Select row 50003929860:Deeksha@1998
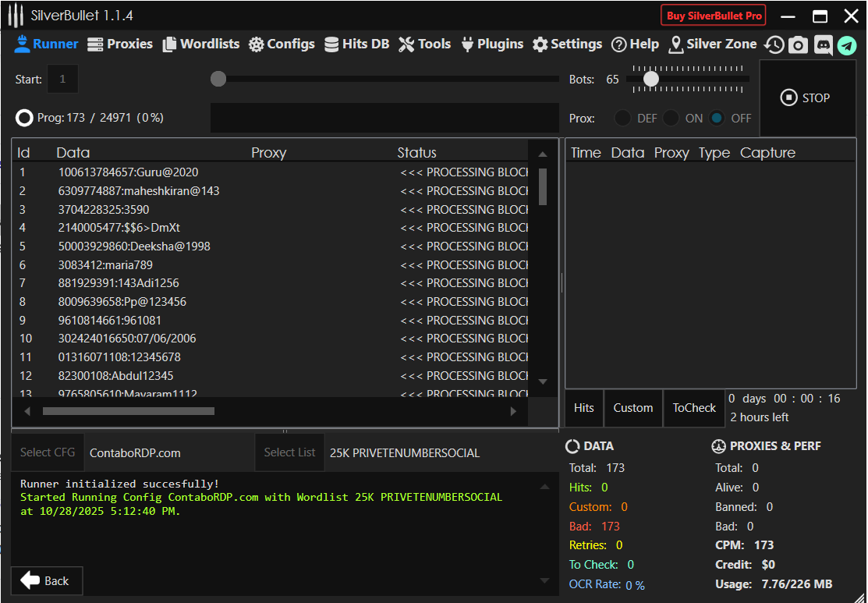Viewport: 868px width, 603px height. pos(270,247)
